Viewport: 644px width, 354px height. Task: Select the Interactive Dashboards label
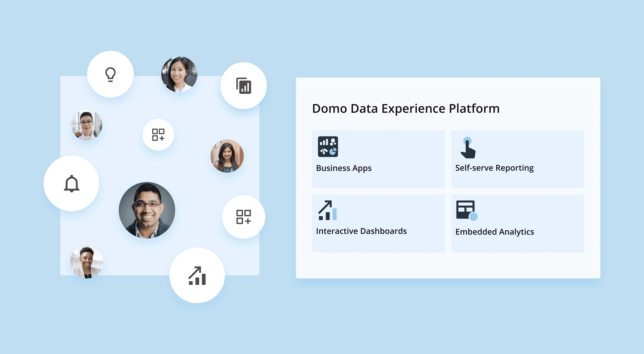coord(361,231)
